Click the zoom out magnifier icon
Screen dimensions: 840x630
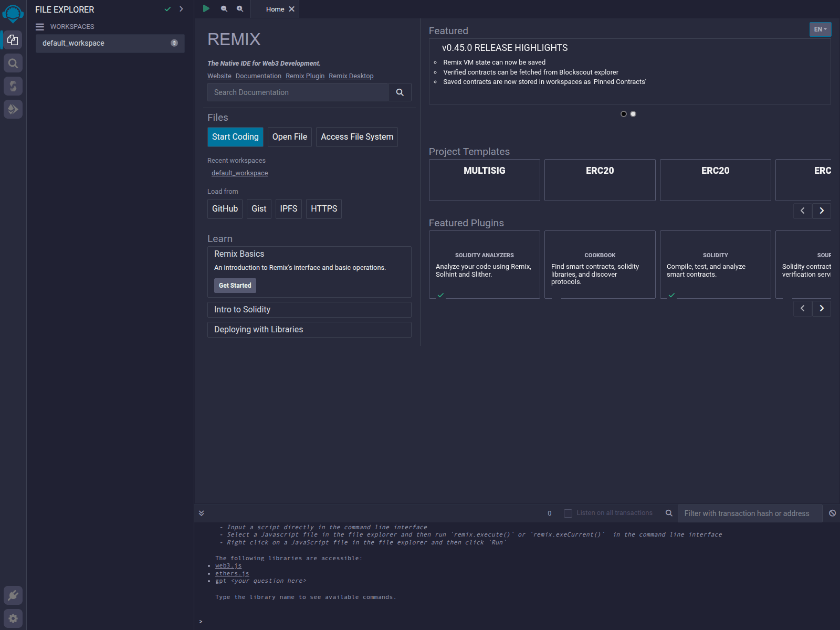[x=224, y=8]
